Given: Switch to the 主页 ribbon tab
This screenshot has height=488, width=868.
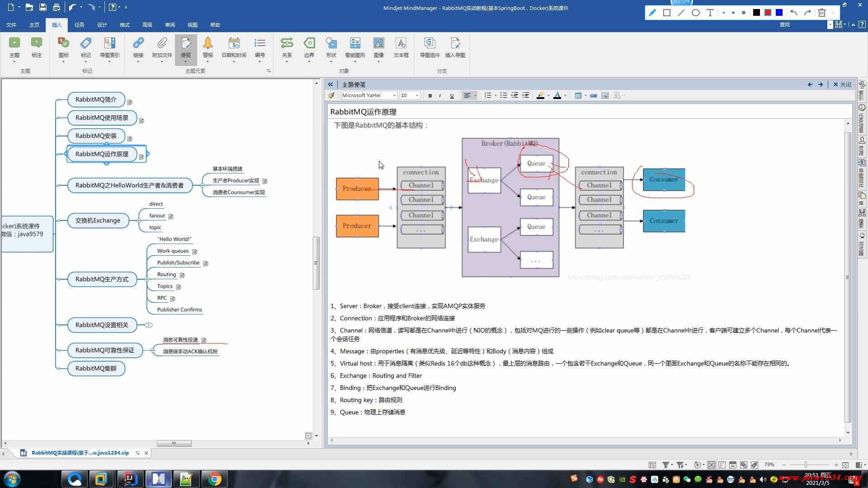Looking at the screenshot, I should 34,25.
